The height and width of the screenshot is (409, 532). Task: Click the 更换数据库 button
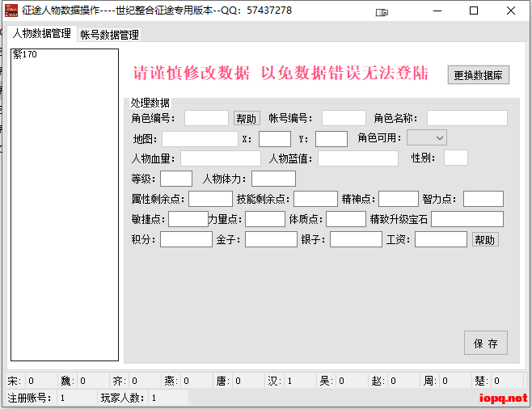(479, 75)
